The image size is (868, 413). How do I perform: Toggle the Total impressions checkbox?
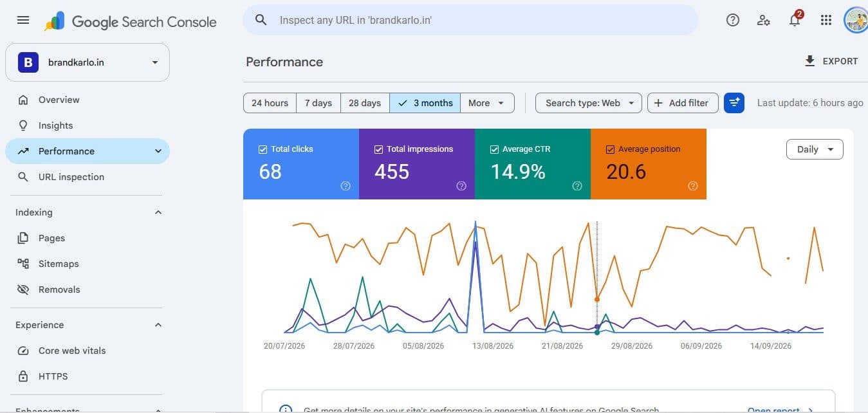[378, 149]
